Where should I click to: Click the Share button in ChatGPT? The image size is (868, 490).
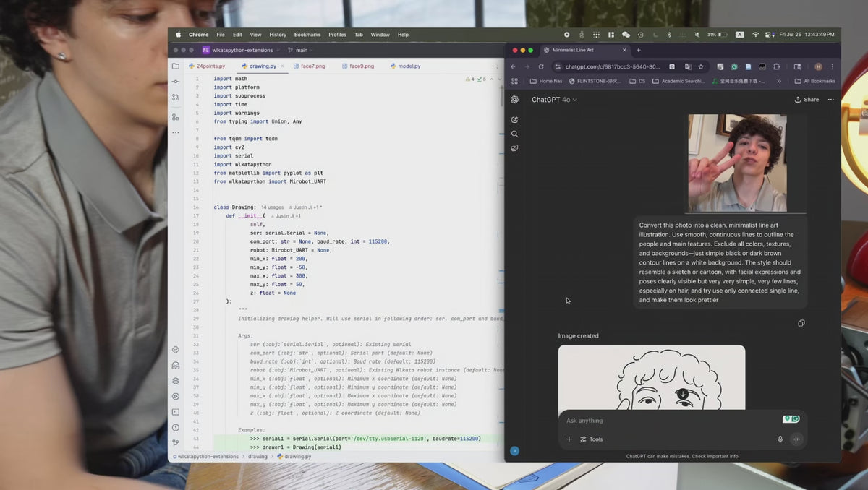[807, 100]
